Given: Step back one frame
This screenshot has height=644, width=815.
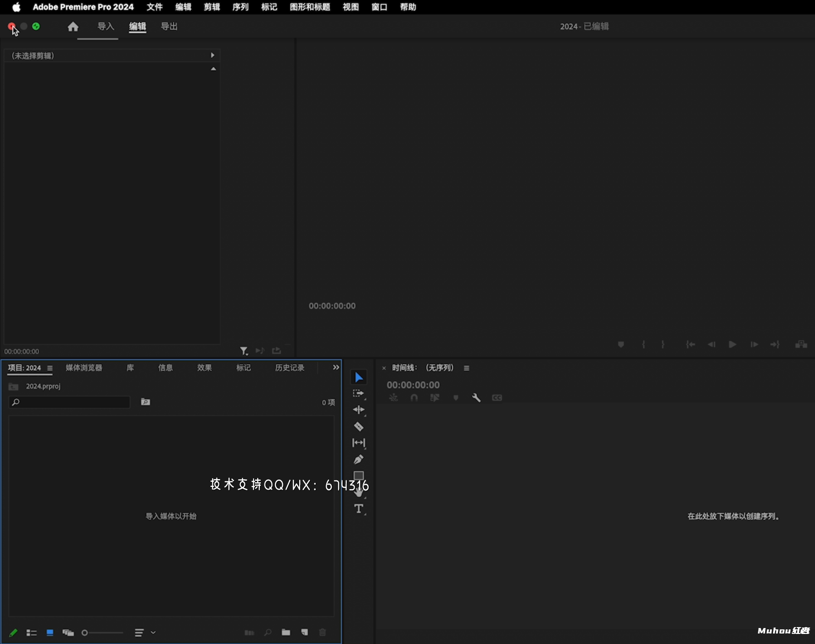Looking at the screenshot, I should [712, 344].
